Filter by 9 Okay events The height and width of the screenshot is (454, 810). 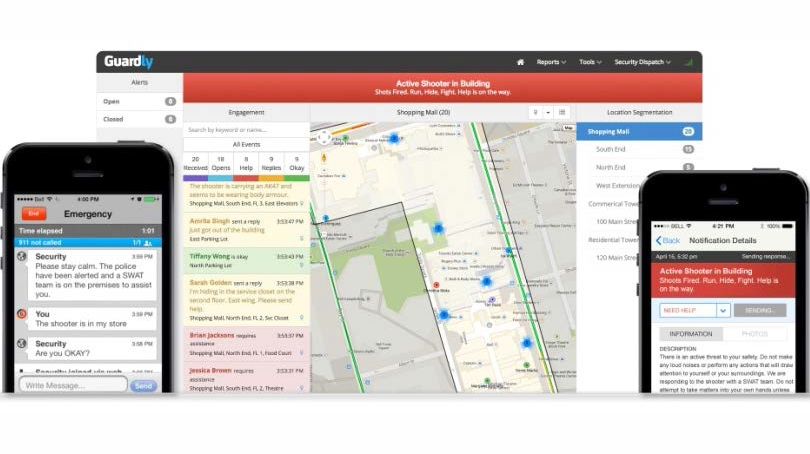[x=297, y=163]
